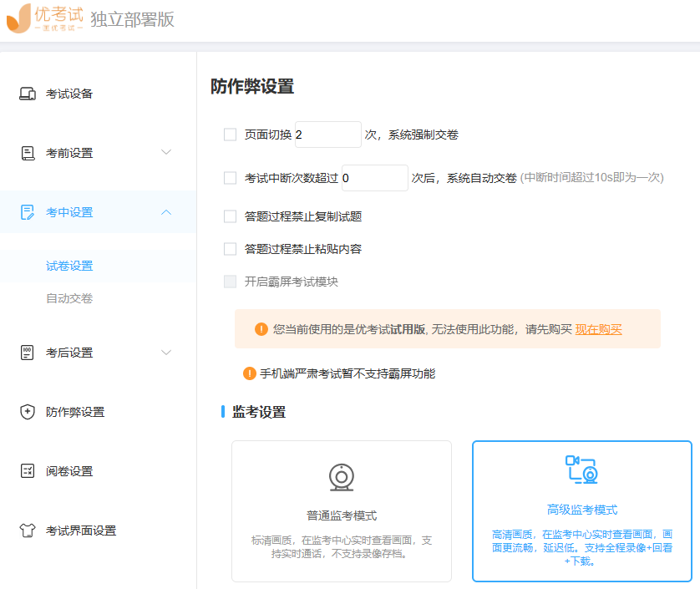Open 防作弊设置 via its shield icon
Screen dimensions: 700x589
coord(26,411)
